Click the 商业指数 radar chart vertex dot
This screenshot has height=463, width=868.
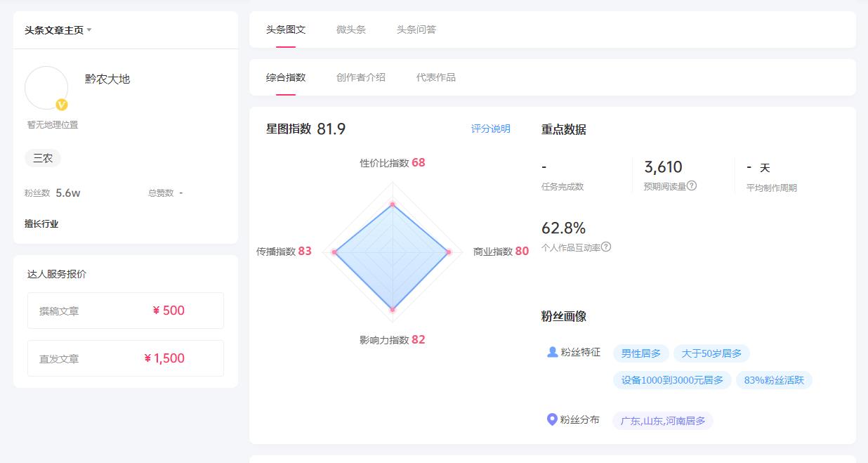(x=447, y=251)
